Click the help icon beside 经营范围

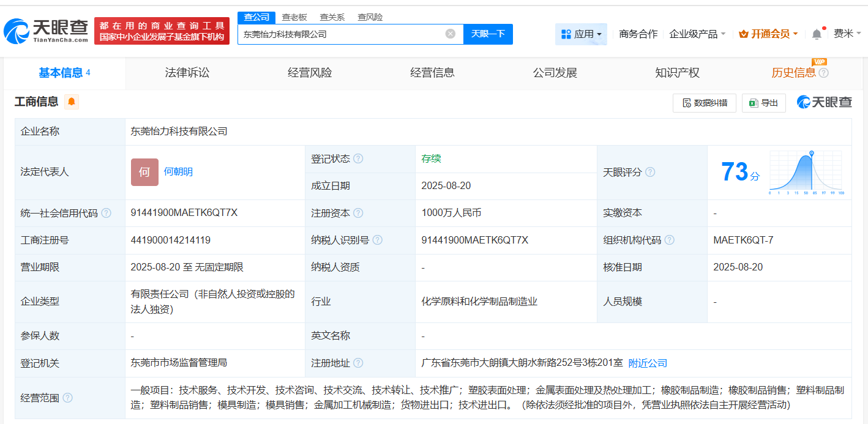coord(68,398)
